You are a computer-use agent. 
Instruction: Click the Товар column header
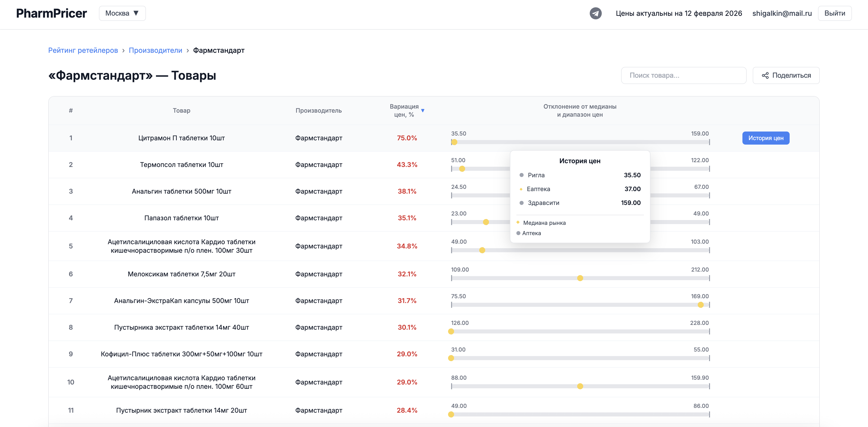181,110
